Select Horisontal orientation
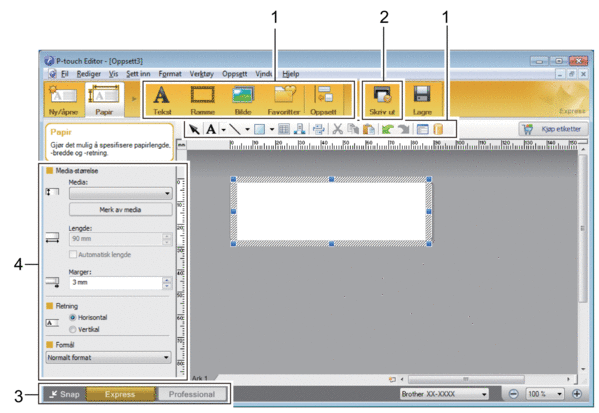The height and width of the screenshot is (413, 599). click(x=73, y=317)
